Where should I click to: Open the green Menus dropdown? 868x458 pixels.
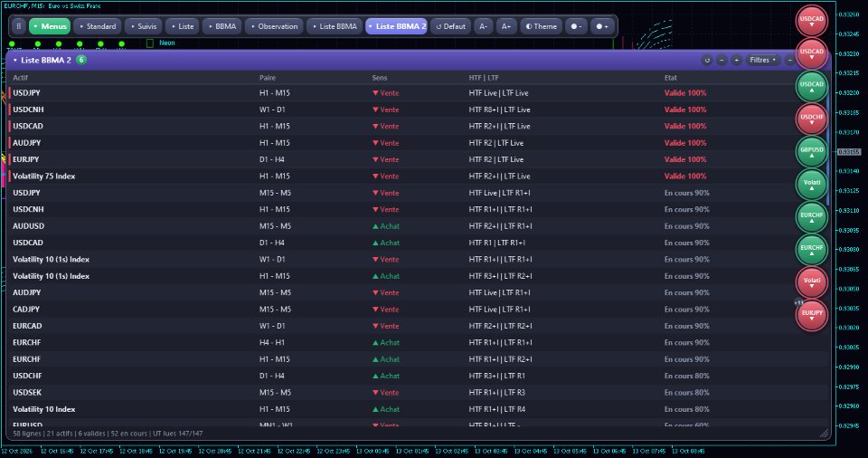click(x=50, y=26)
